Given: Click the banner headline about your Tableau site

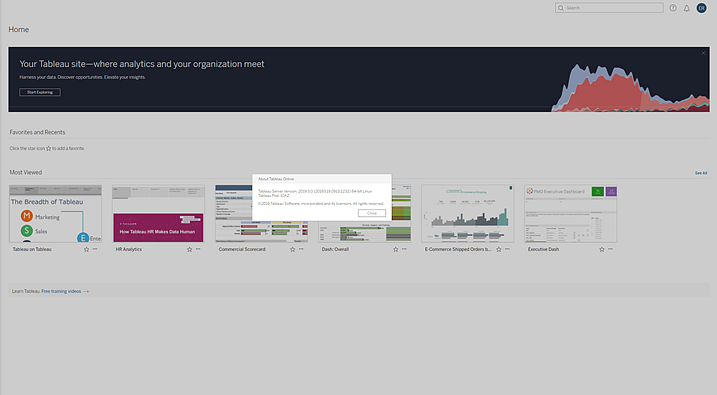Looking at the screenshot, I should (142, 64).
